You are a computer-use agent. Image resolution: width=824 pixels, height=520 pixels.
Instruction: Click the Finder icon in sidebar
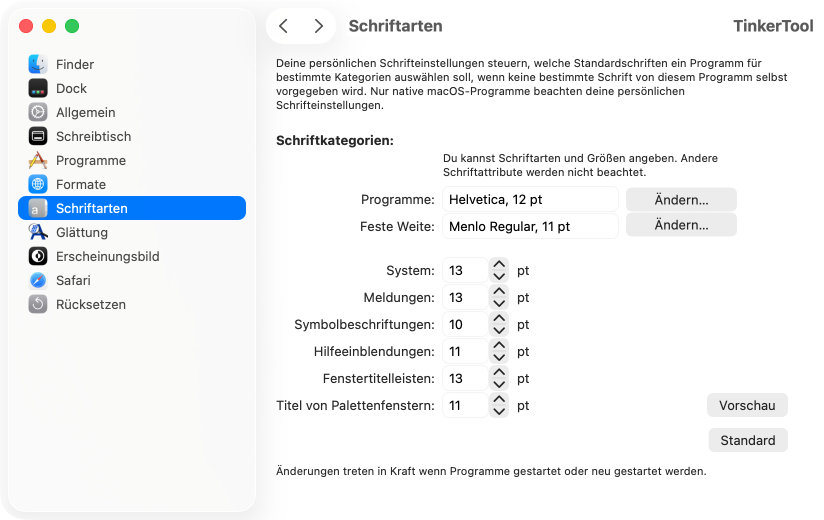[38, 64]
